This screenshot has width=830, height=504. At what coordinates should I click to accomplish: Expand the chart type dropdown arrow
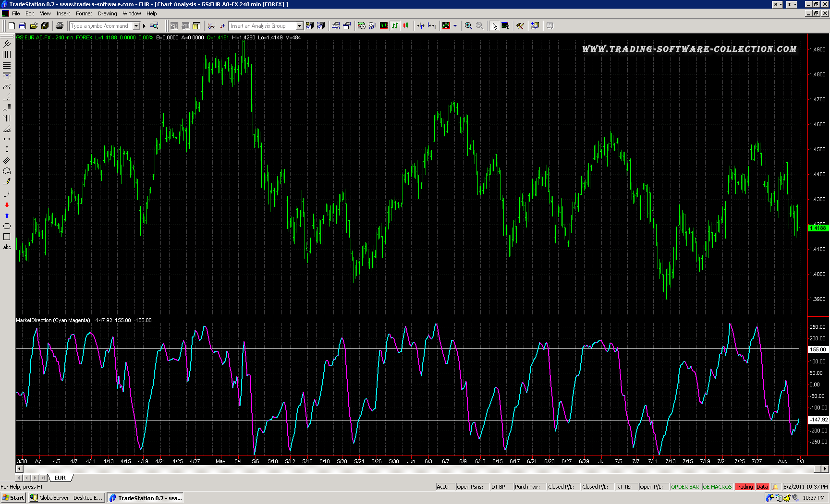coord(455,26)
